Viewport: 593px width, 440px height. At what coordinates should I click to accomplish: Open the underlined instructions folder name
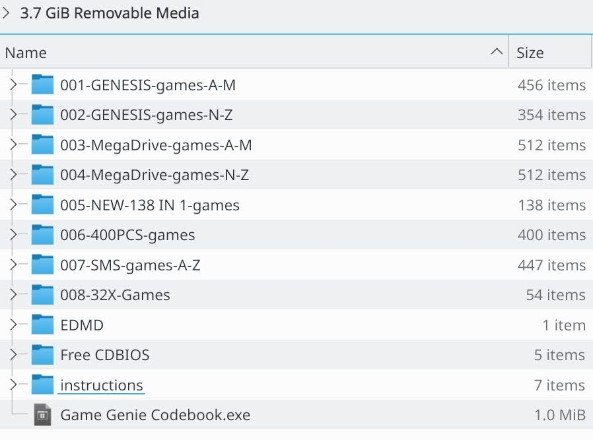pos(101,385)
